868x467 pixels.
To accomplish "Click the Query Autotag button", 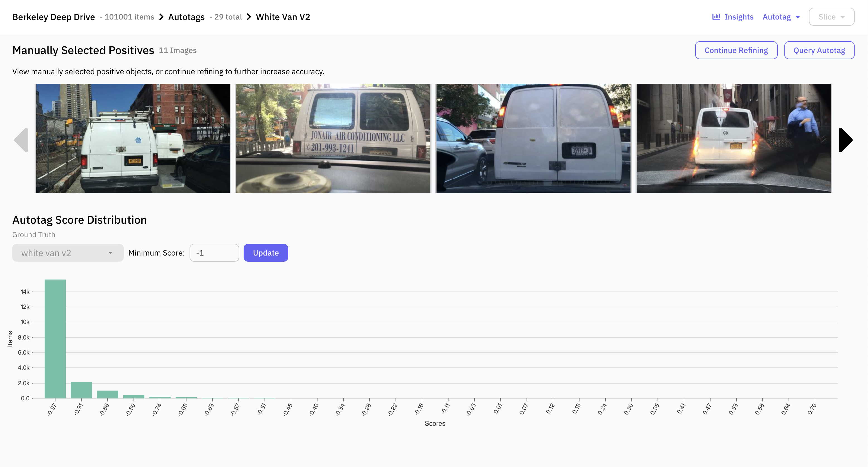I will tap(819, 50).
